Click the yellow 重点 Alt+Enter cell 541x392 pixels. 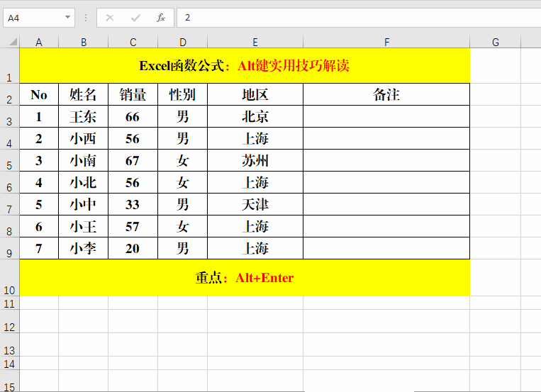(245, 278)
